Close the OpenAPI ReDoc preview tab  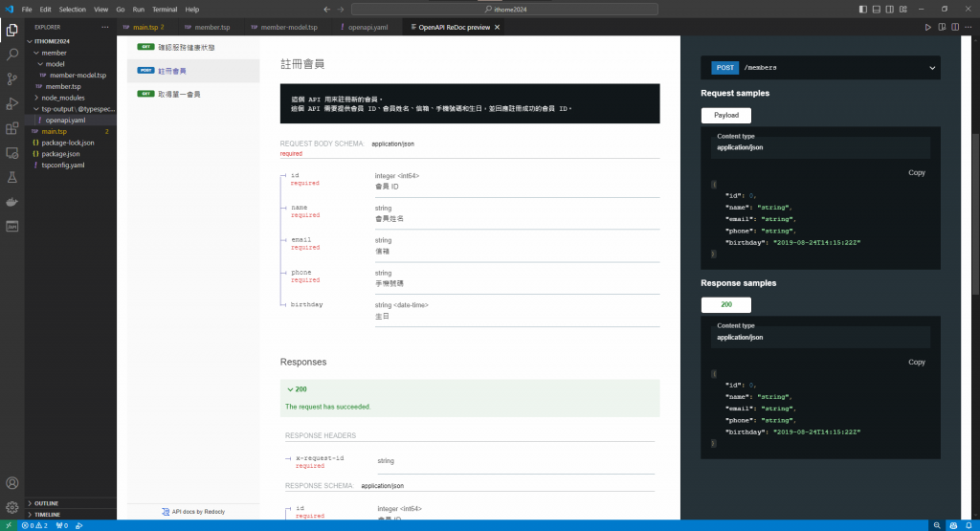coord(497,28)
